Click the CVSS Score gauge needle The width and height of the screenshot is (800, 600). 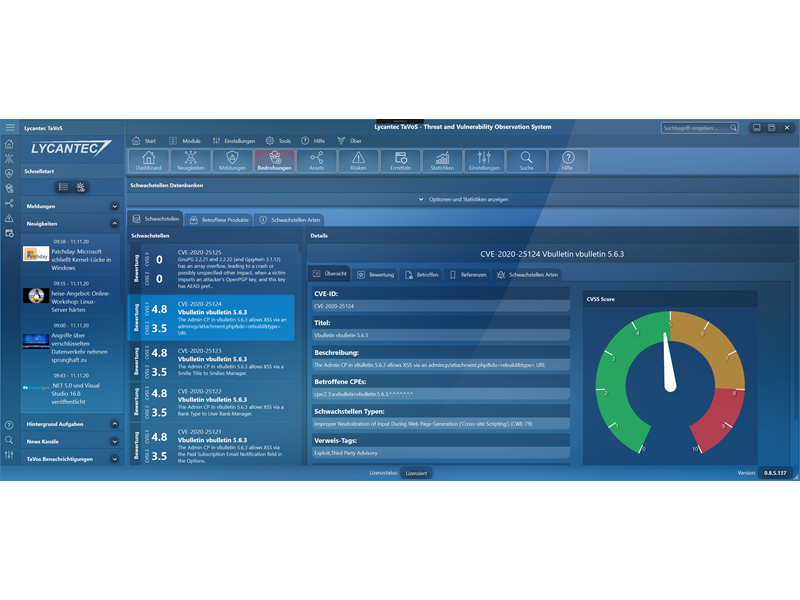pyautogui.click(x=669, y=362)
